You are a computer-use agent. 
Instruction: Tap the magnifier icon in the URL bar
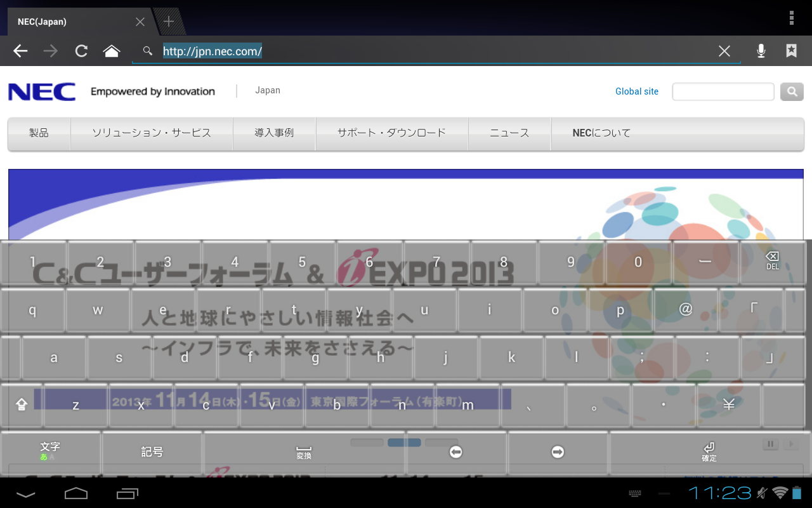(x=148, y=51)
